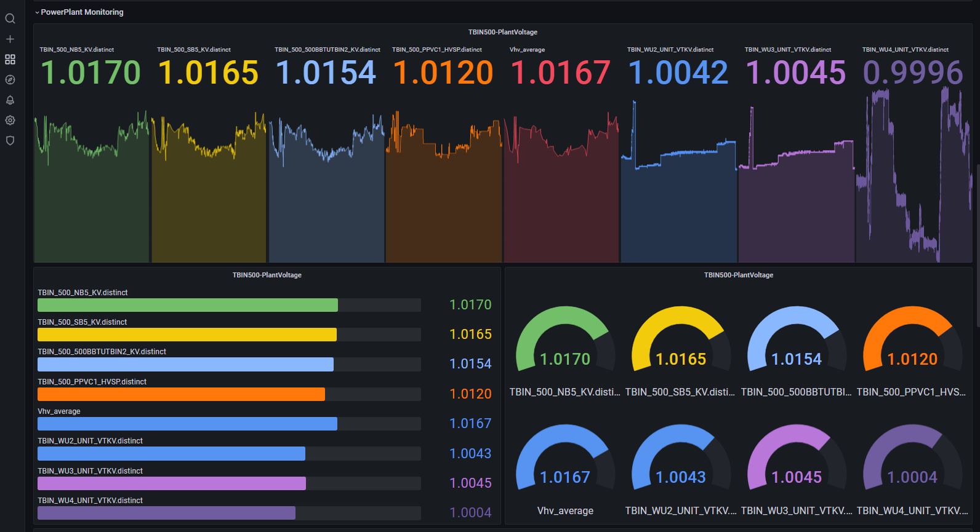The height and width of the screenshot is (532, 980).
Task: Click the Create plus icon in sidebar
Action: click(x=10, y=39)
